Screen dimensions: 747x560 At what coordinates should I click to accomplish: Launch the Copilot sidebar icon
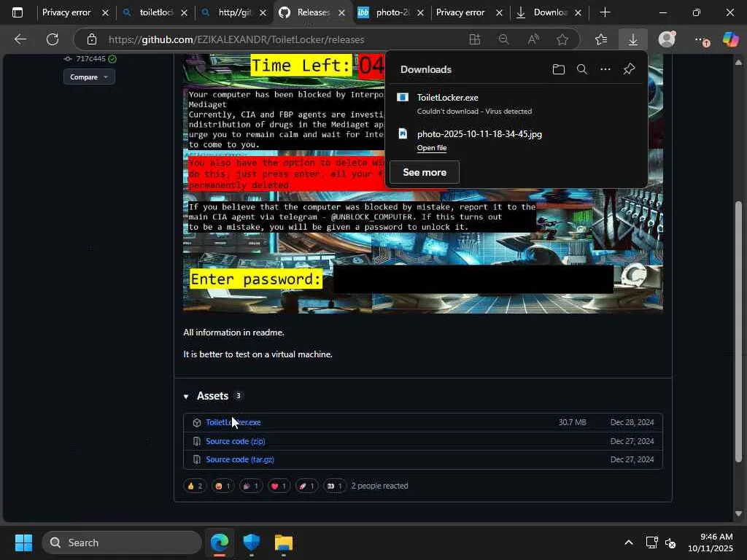[731, 39]
